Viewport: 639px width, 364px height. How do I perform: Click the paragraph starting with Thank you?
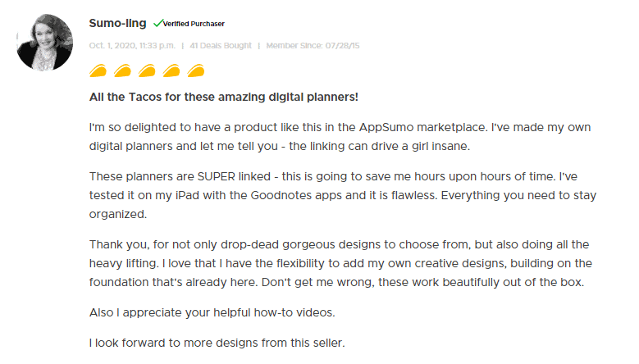click(340, 263)
